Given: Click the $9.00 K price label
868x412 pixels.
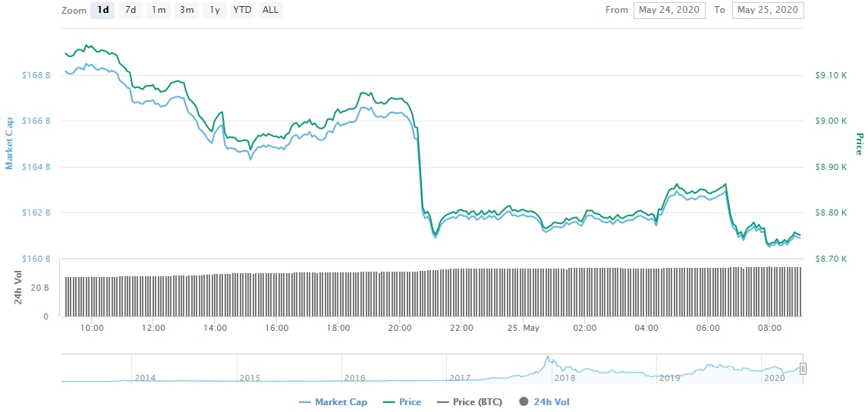Looking at the screenshot, I should click(x=832, y=121).
